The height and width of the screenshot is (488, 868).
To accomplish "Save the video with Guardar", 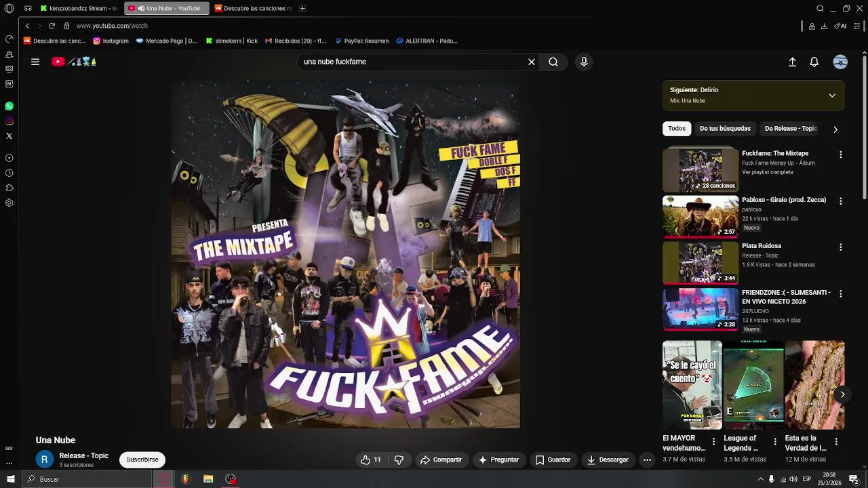I will (553, 460).
